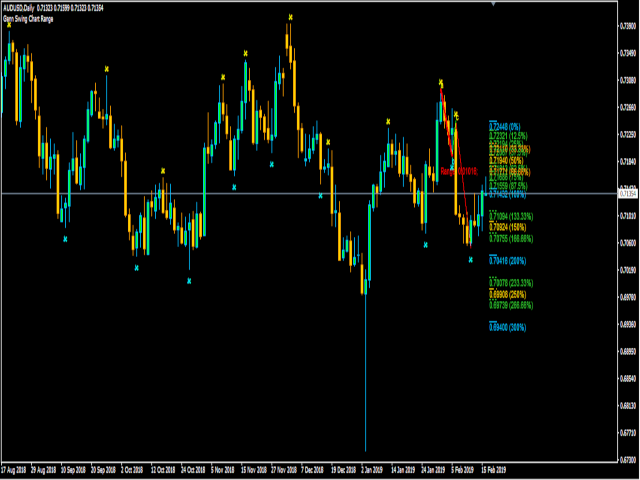Click the 24 Jan 2019 date label

(x=433, y=470)
